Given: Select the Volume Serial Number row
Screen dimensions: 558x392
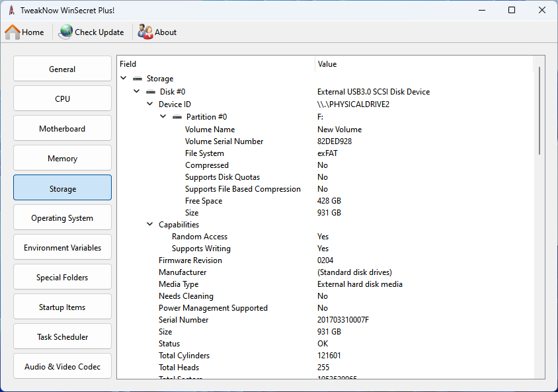Looking at the screenshot, I should click(325, 141).
